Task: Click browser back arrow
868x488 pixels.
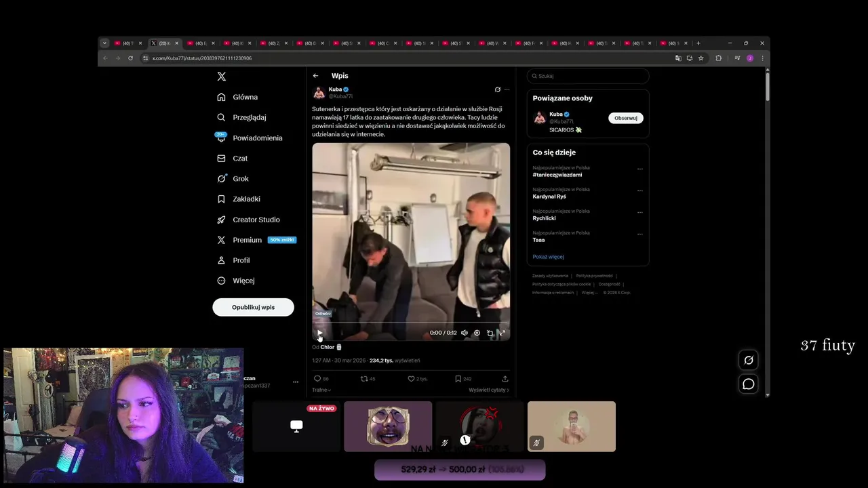Action: [105, 58]
